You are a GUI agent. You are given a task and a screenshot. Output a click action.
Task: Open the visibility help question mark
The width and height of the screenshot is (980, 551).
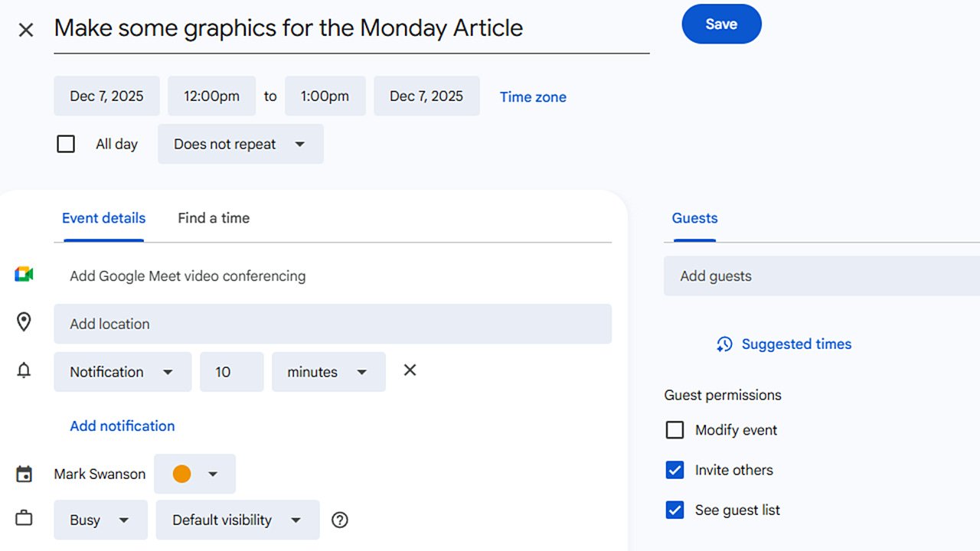click(340, 520)
